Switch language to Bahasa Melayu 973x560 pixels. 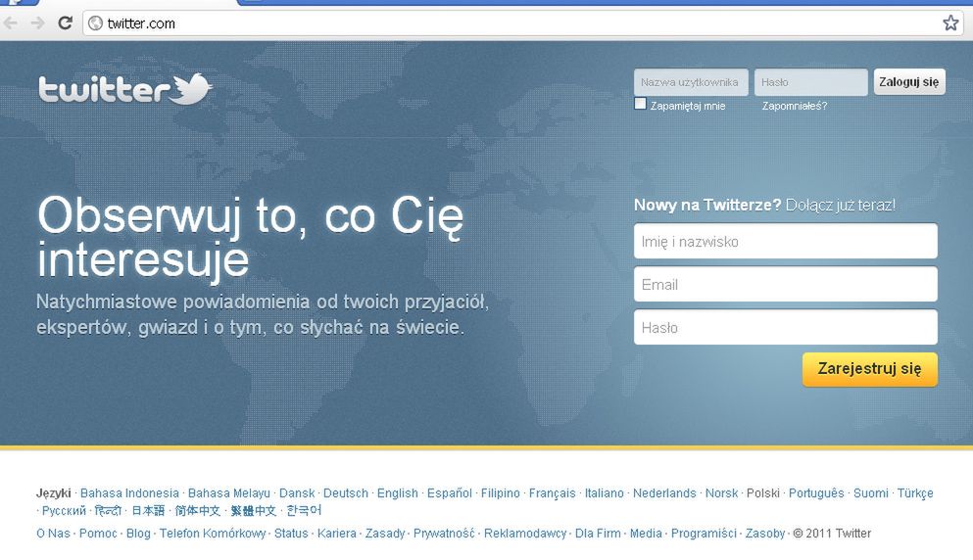pos(229,493)
